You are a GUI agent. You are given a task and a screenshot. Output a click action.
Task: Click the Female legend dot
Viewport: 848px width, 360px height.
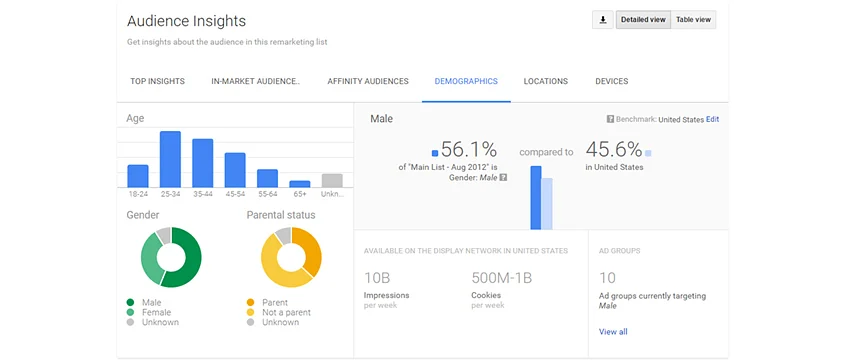pos(130,312)
